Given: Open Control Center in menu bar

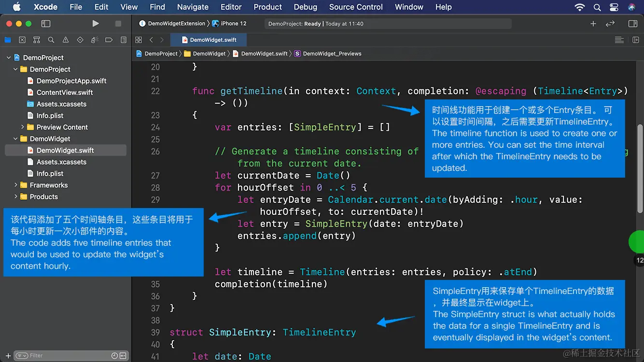Looking at the screenshot, I should tap(614, 7).
